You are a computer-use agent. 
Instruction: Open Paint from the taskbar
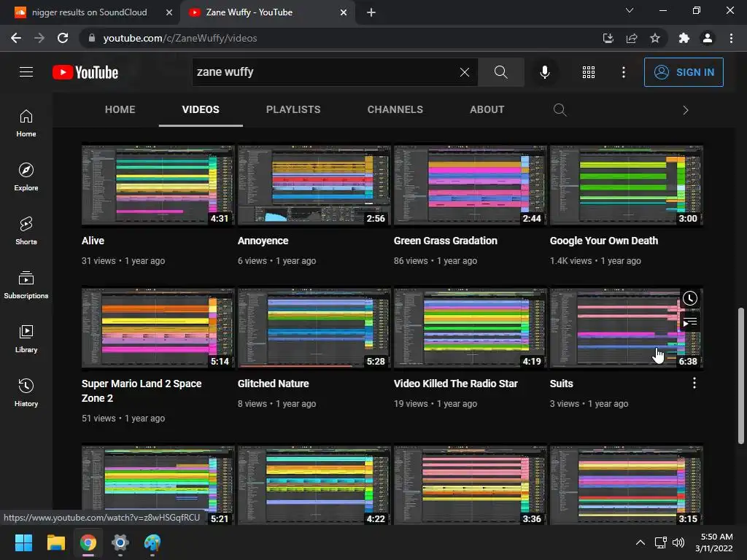point(152,542)
